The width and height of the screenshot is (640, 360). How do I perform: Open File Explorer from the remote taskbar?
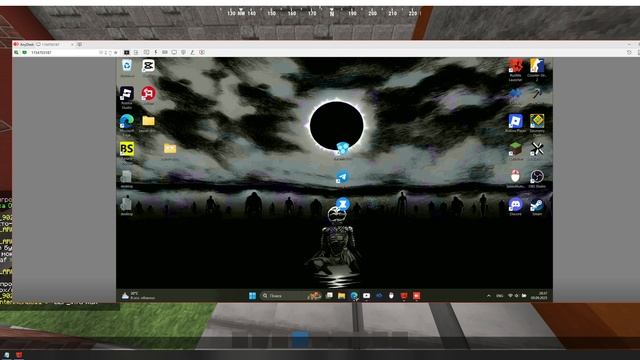(342, 296)
